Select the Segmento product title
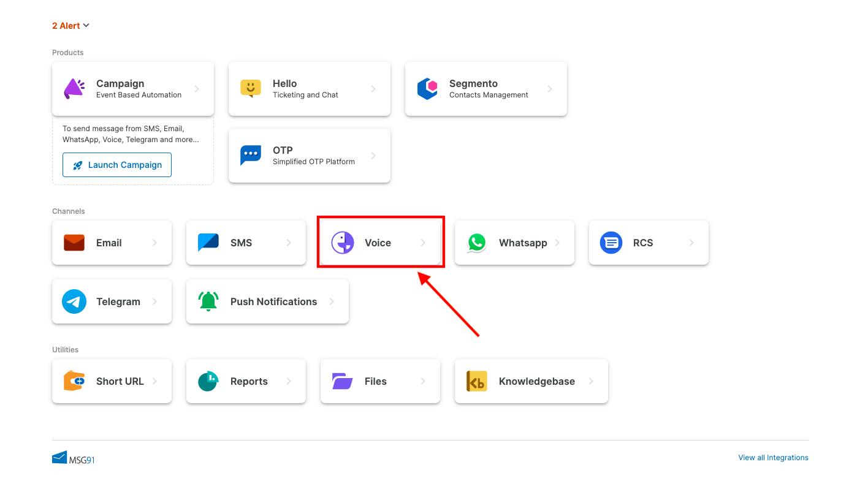Screen dimensions: 868x481 473,83
